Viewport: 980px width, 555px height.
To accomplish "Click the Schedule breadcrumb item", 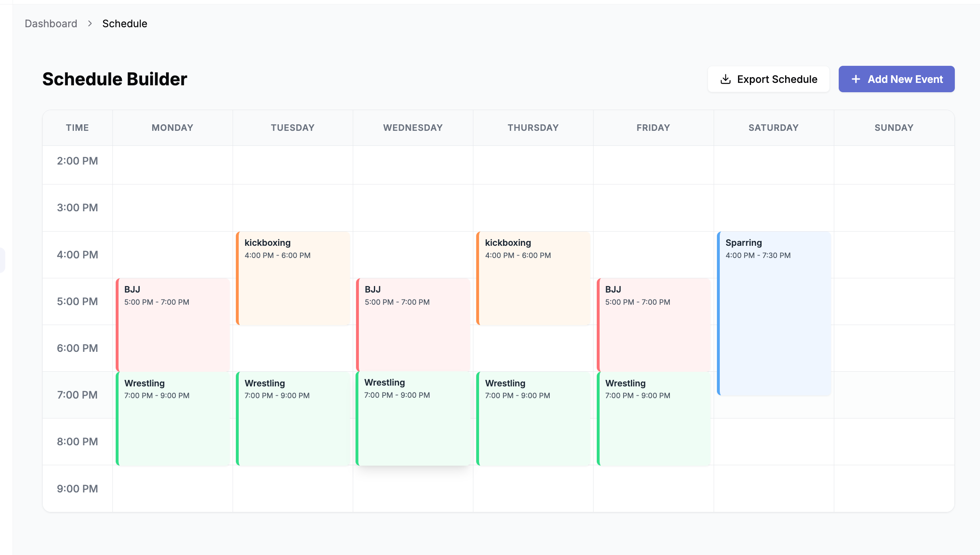I will (x=125, y=24).
